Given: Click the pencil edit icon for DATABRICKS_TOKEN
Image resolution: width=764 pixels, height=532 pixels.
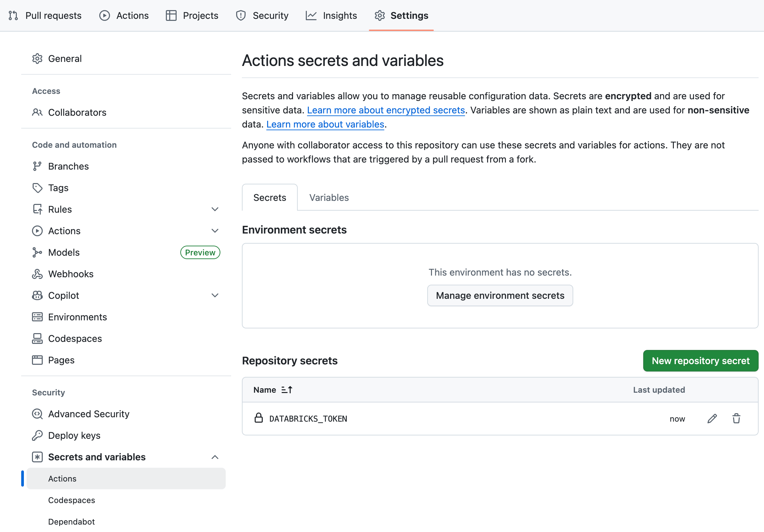Looking at the screenshot, I should click(x=712, y=419).
